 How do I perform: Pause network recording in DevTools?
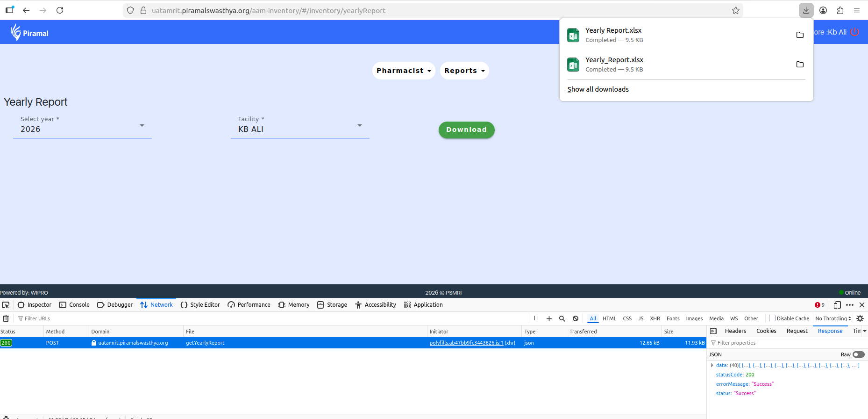pyautogui.click(x=536, y=318)
